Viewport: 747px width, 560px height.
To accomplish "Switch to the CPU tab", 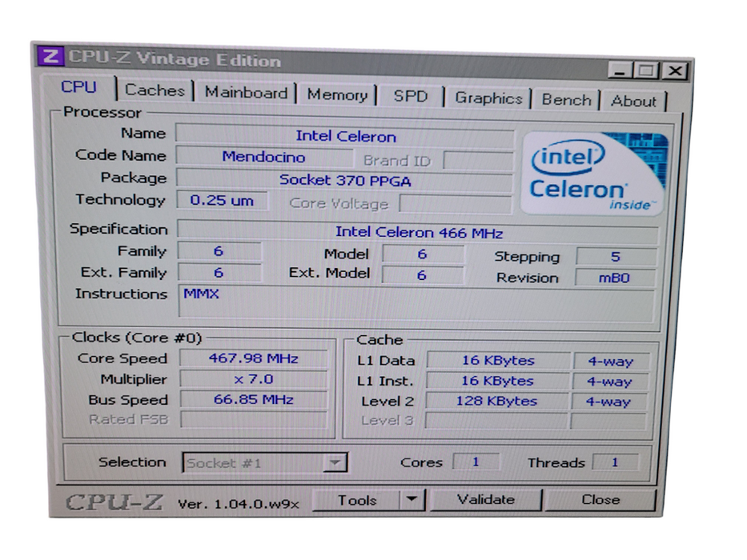I will coord(78,87).
